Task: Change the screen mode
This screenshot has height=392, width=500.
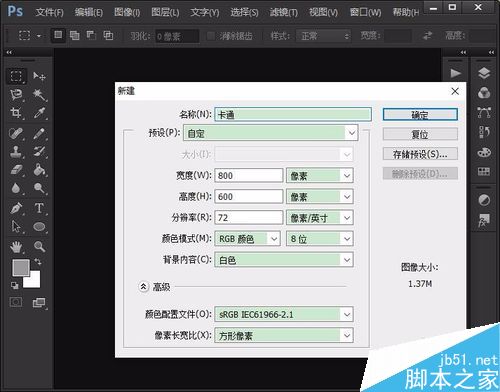Action: [x=39, y=303]
